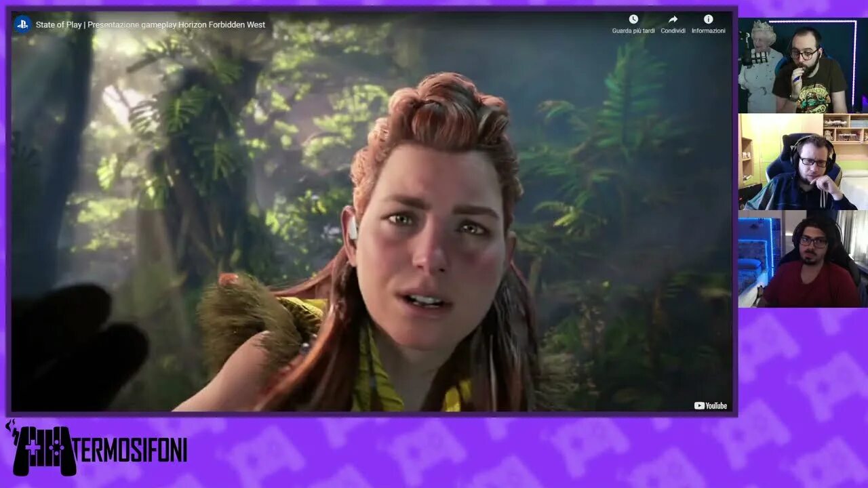Click the Termosifoni channel logo

click(x=97, y=450)
